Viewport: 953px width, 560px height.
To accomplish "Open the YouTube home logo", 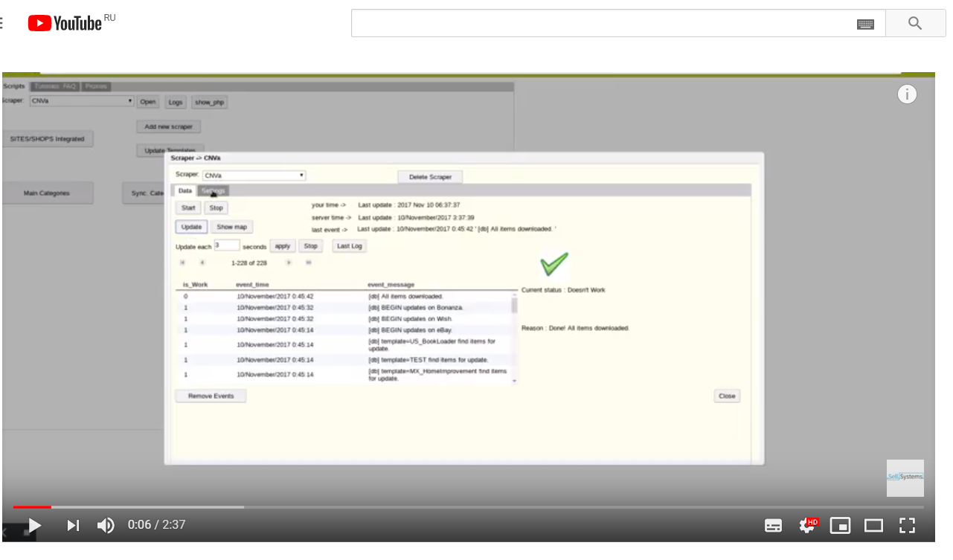I will point(65,23).
